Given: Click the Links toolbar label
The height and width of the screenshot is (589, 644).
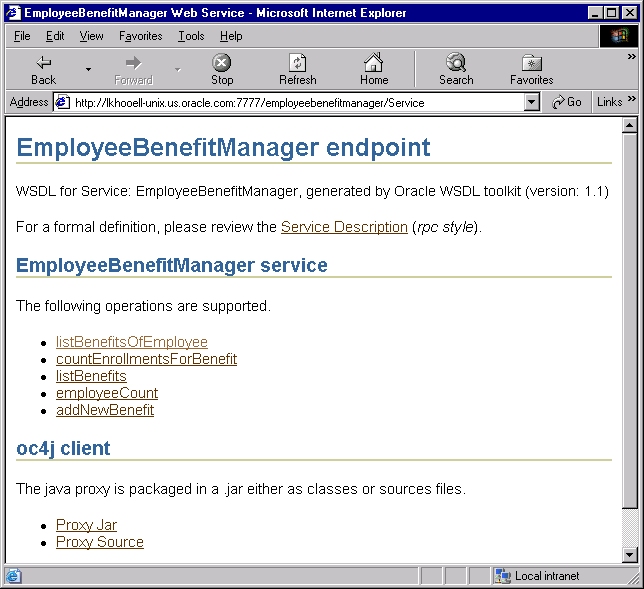Looking at the screenshot, I should 610,102.
